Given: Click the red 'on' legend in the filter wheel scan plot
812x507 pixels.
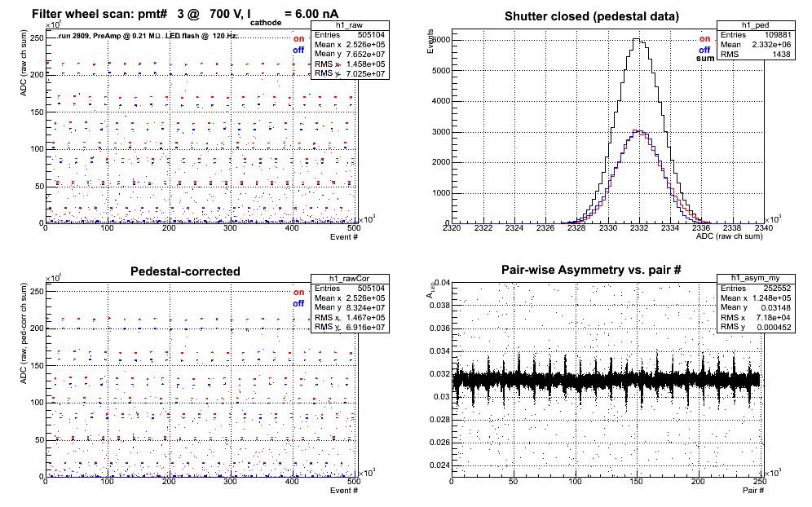Looking at the screenshot, I should [299, 39].
